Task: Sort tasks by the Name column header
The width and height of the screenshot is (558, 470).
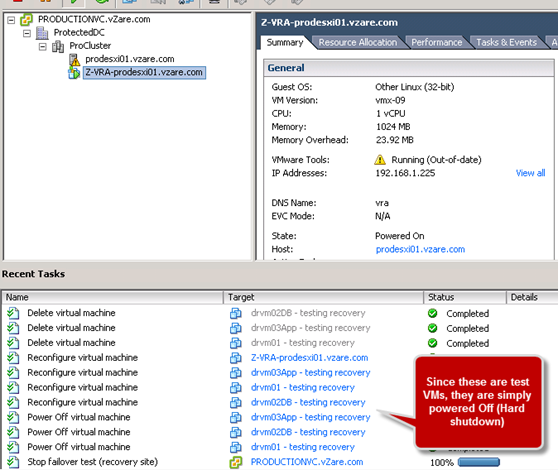Action: point(112,297)
